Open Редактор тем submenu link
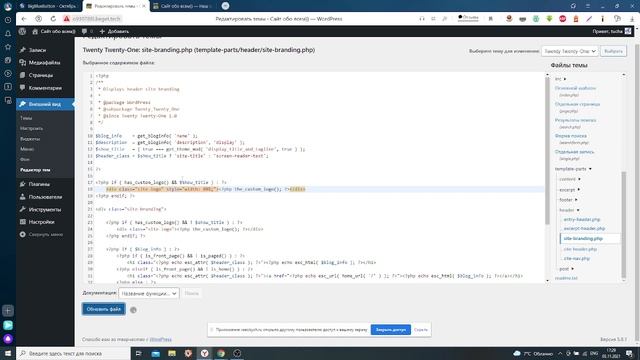The image size is (640, 360). click(35, 170)
